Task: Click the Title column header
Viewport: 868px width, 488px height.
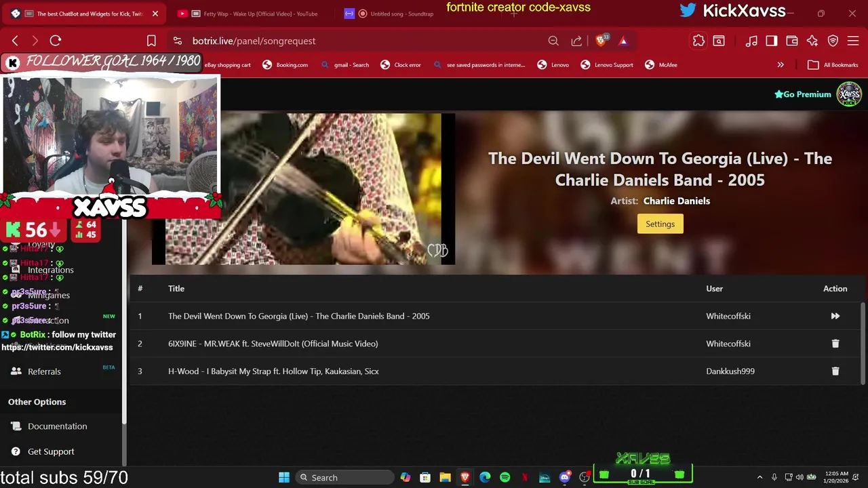Action: pyautogui.click(x=176, y=289)
